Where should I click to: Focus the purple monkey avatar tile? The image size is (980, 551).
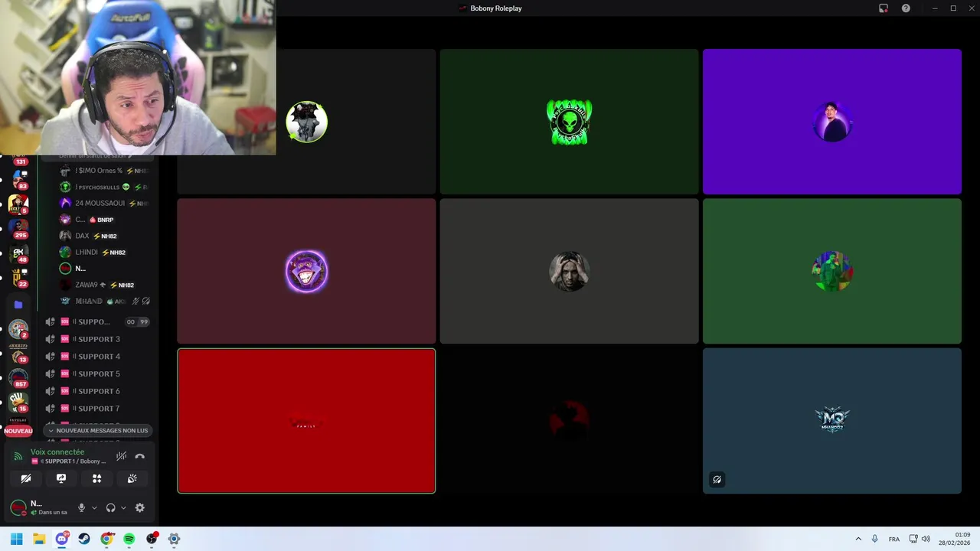pos(306,271)
